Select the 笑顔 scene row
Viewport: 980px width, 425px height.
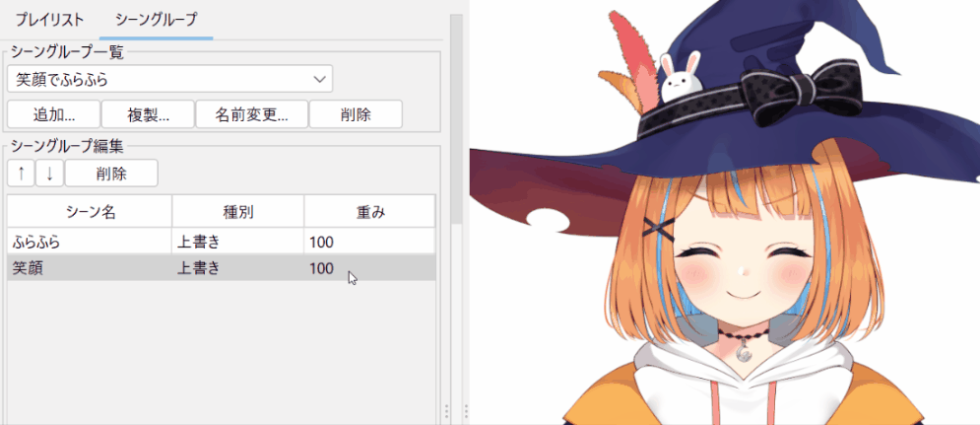[89, 268]
